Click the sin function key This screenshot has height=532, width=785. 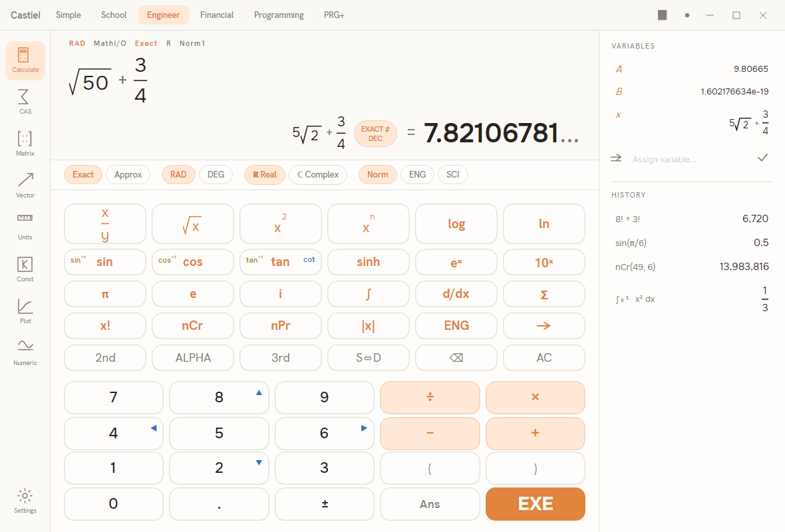pos(105,262)
